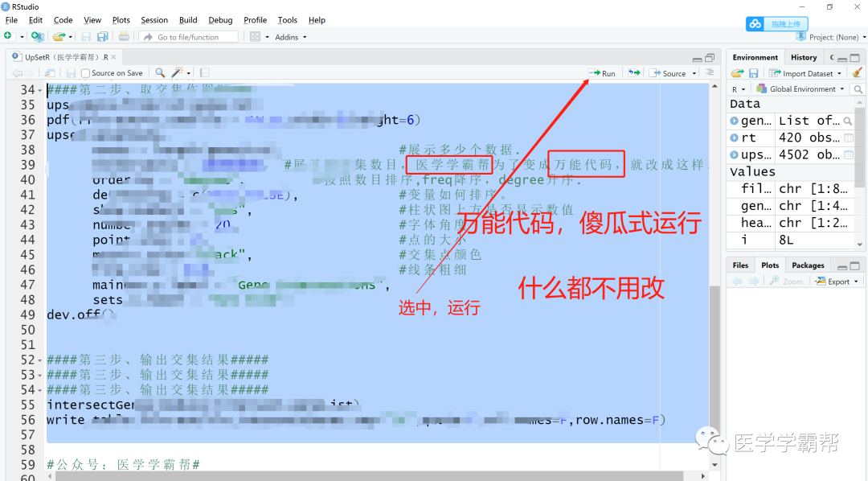Viewport: 868px width, 481px height.
Task: Click magnifier icon beside List of…
Action: (x=848, y=121)
